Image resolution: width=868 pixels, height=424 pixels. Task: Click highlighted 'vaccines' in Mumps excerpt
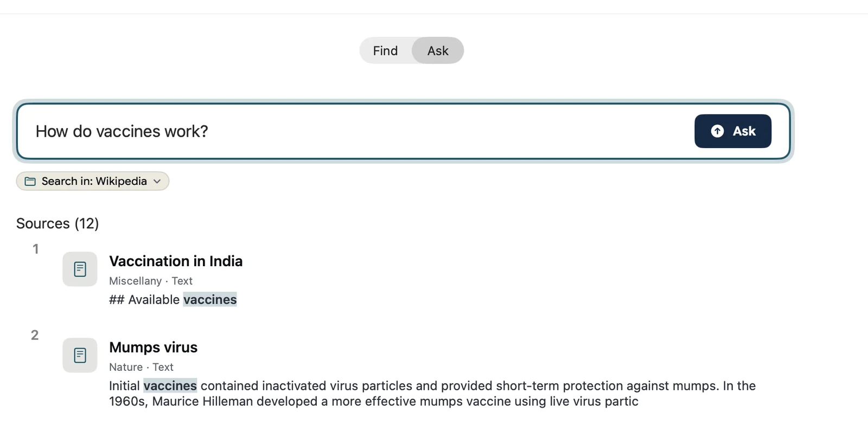point(170,386)
